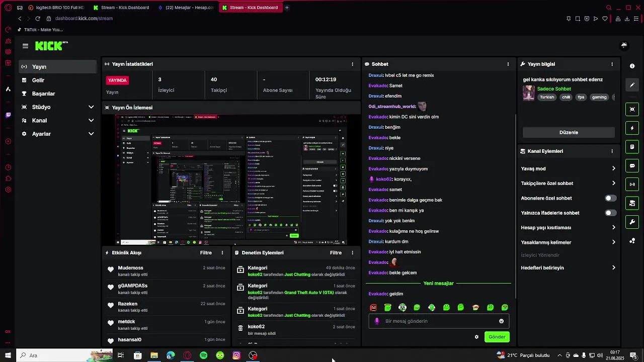The image size is (644, 362).
Task: Click the message input field
Action: [439, 321]
